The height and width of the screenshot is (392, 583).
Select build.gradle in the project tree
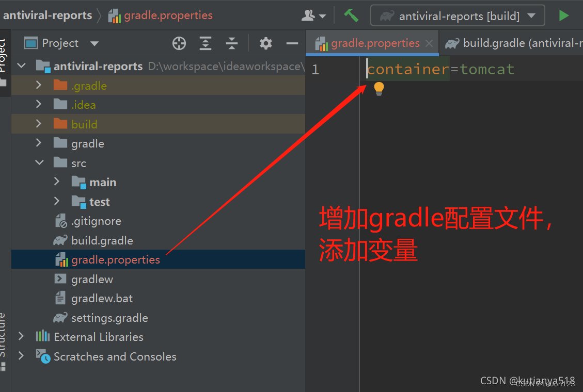[102, 240]
